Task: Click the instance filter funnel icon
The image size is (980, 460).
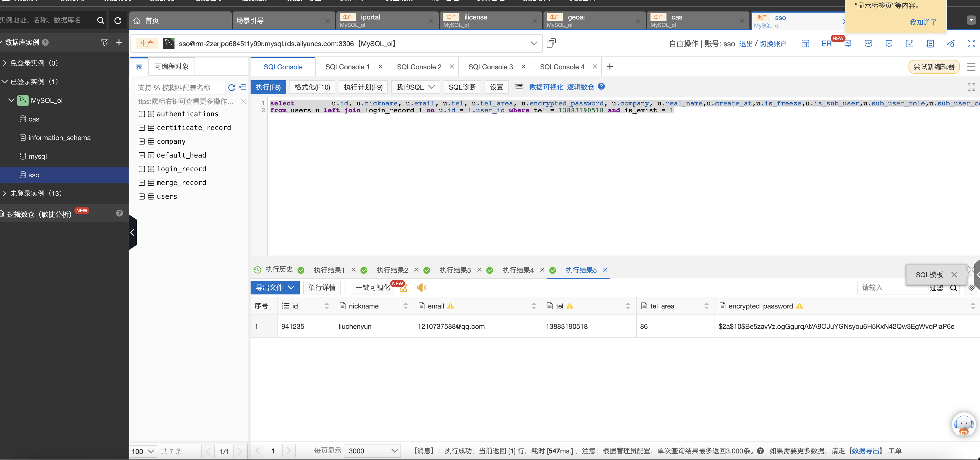Action: click(x=104, y=42)
